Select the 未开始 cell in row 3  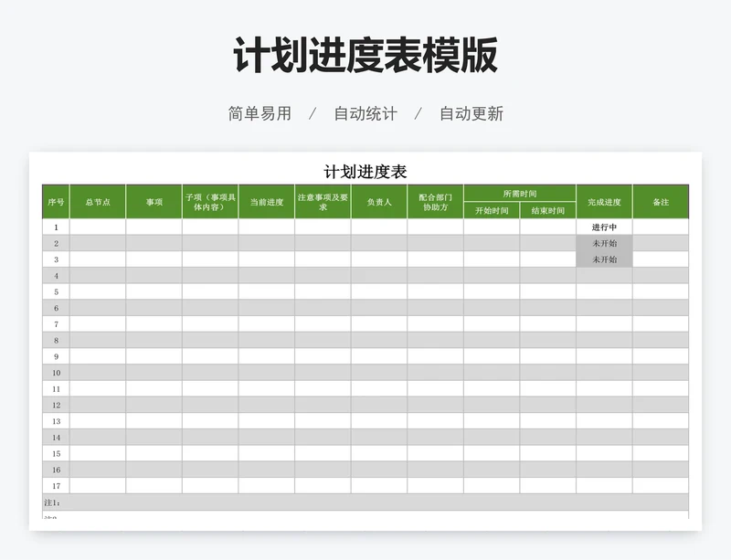click(x=604, y=259)
